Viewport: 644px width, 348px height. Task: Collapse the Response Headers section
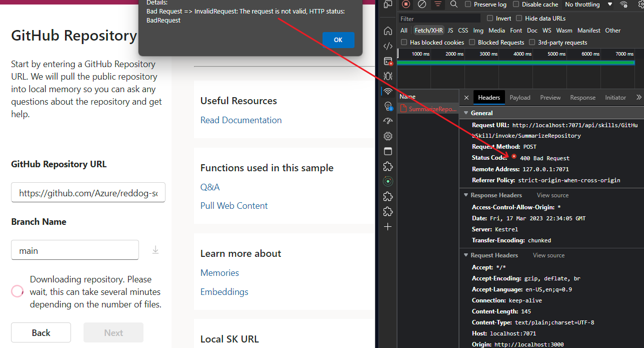(x=466, y=195)
